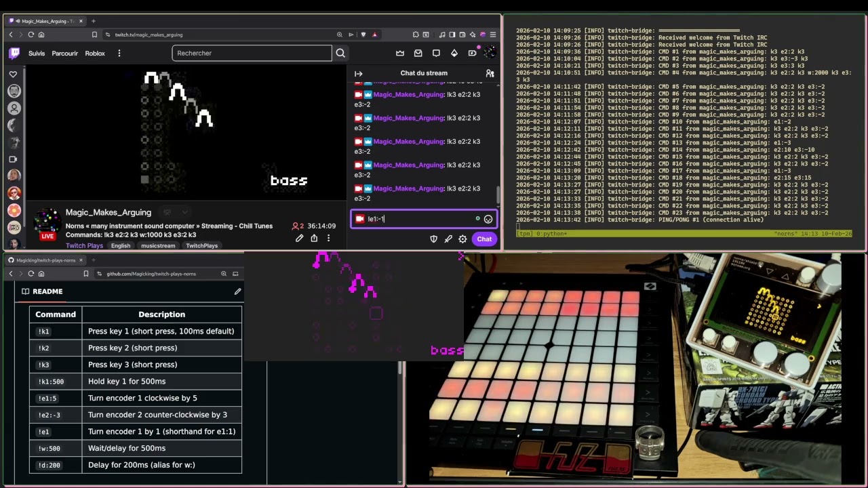The height and width of the screenshot is (488, 868).
Task: Open the Twitch whispers icon
Action: point(436,53)
